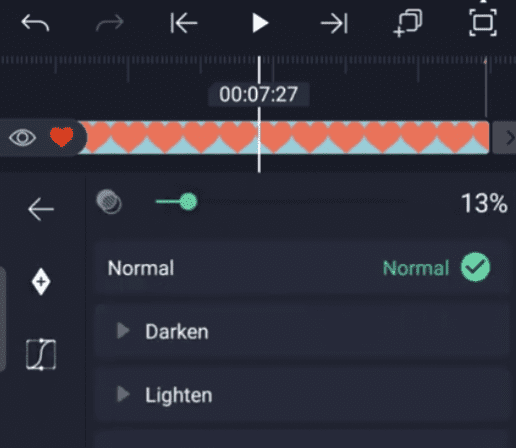Toggle visibility of the heart layer
The width and height of the screenshot is (516, 448).
click(x=22, y=137)
